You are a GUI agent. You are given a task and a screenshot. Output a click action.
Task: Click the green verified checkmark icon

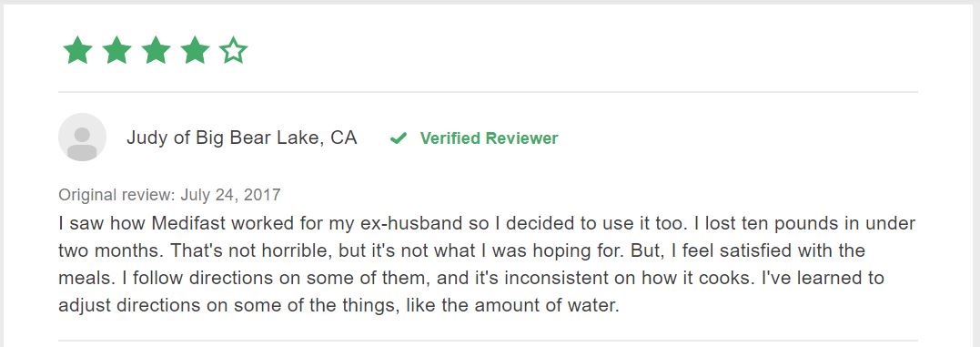(x=399, y=138)
